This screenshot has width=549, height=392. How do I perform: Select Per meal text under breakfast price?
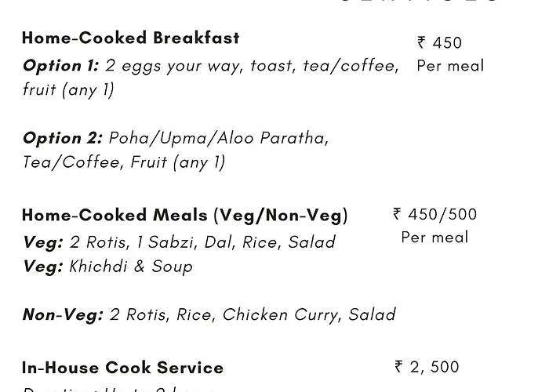click(x=451, y=66)
